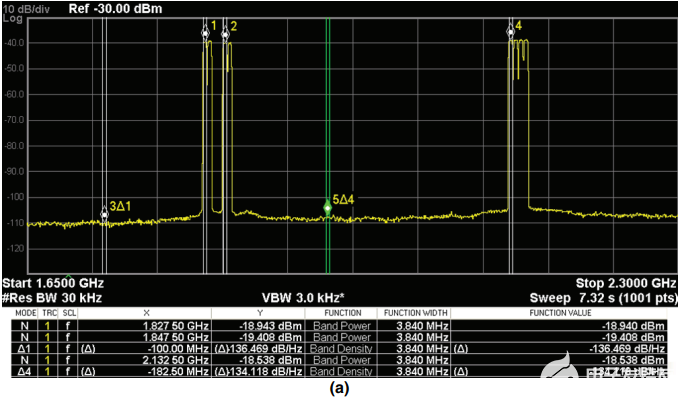This screenshot has width=680, height=400.
Task: Click the Y column header in marker table
Action: click(x=259, y=313)
